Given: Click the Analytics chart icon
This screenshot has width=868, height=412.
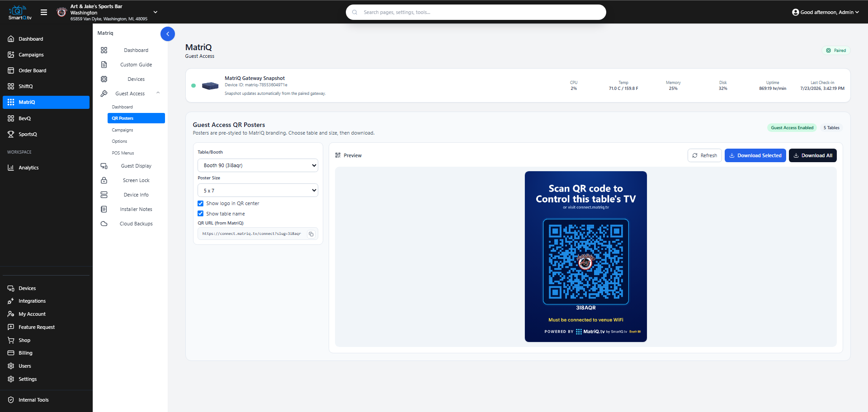Looking at the screenshot, I should coord(11,168).
